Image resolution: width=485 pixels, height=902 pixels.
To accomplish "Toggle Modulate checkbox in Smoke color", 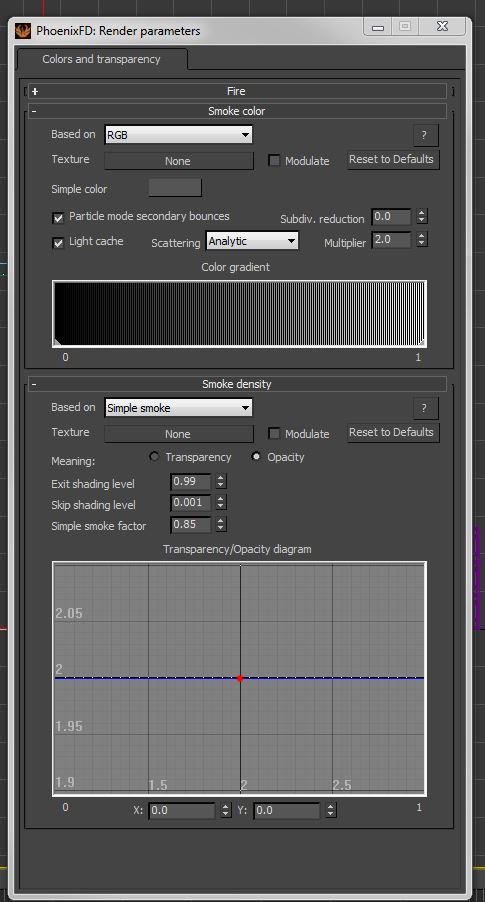I will coord(274,161).
